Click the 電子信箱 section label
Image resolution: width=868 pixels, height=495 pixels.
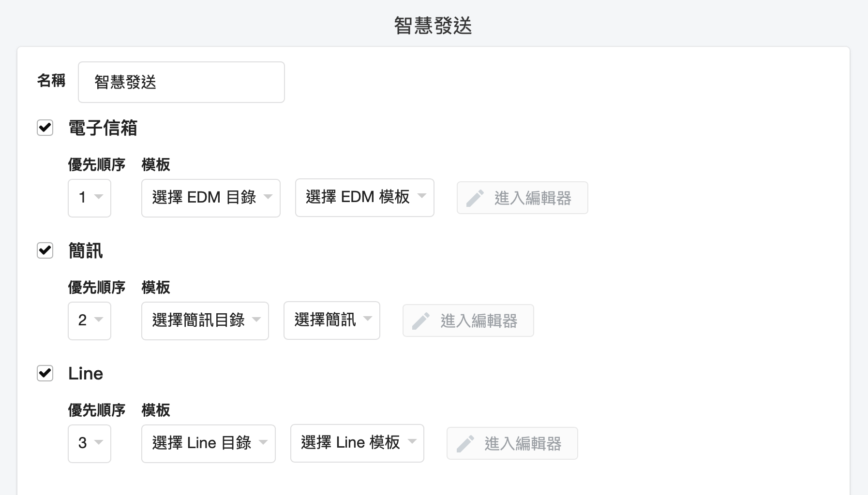point(103,128)
